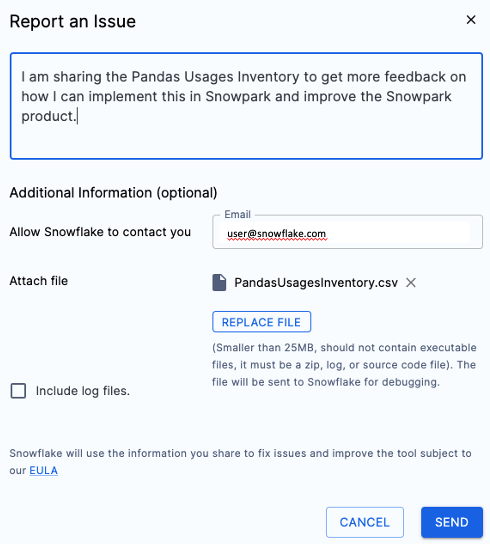Close the Report an Issue dialog
This screenshot has height=544, width=490.
click(471, 20)
